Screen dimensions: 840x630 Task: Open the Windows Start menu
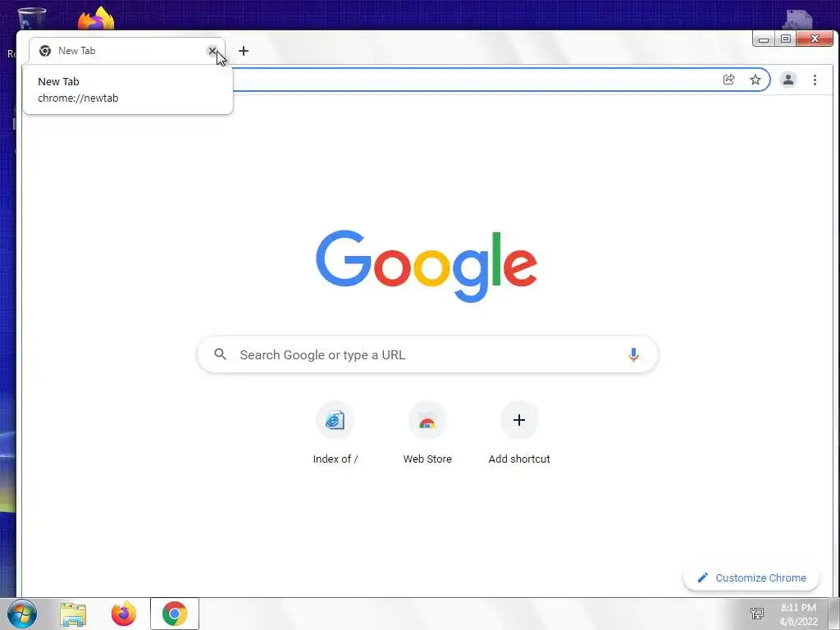pyautogui.click(x=21, y=614)
